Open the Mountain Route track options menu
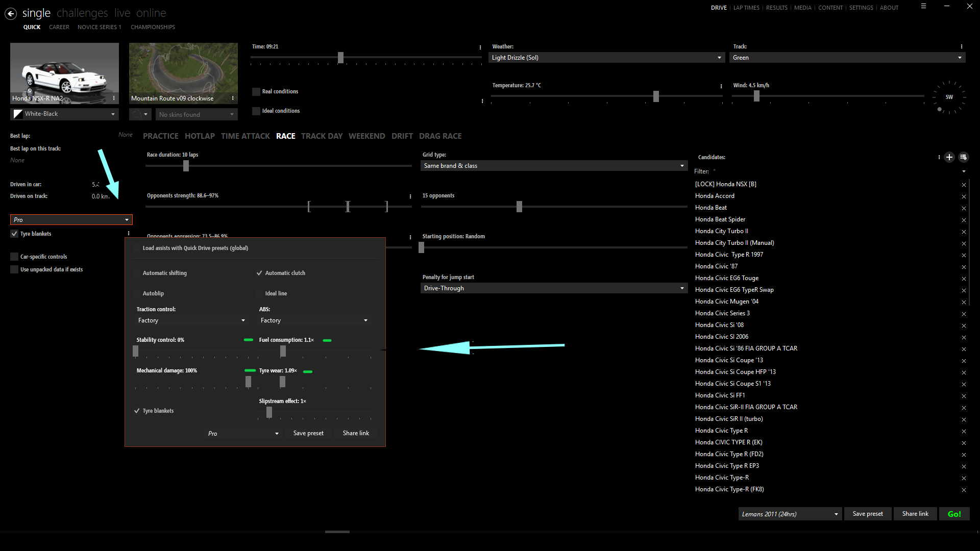The width and height of the screenshot is (980, 551). 233,98
